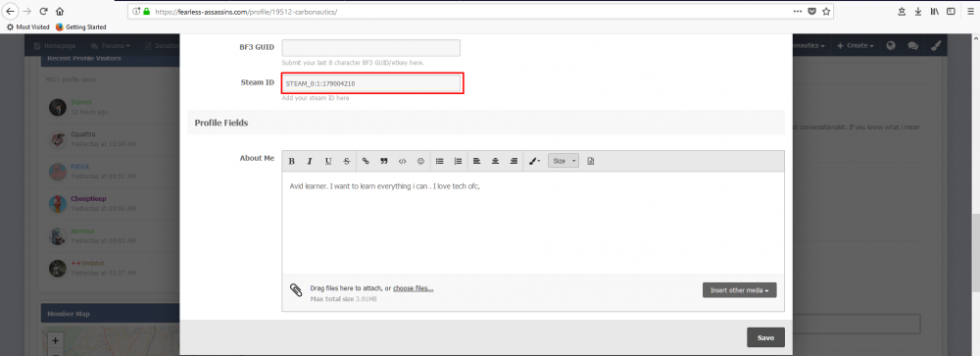
Task: Open the emoticon picker in editor
Action: tap(420, 161)
